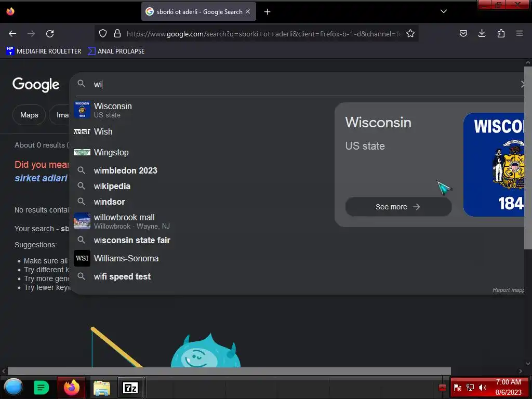Screen dimensions: 532x399
Task: Open a new tab with plus button
Action: point(268,12)
